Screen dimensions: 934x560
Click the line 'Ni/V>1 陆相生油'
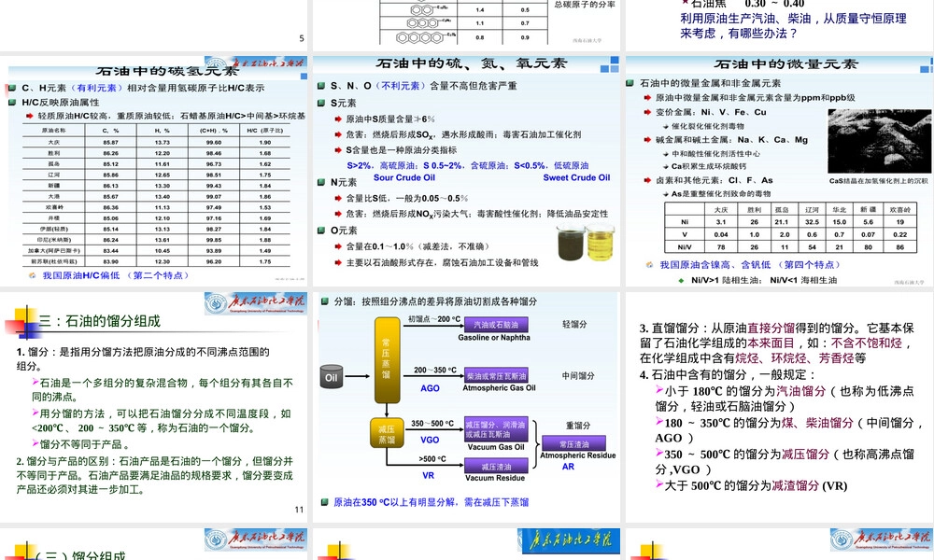(725, 280)
